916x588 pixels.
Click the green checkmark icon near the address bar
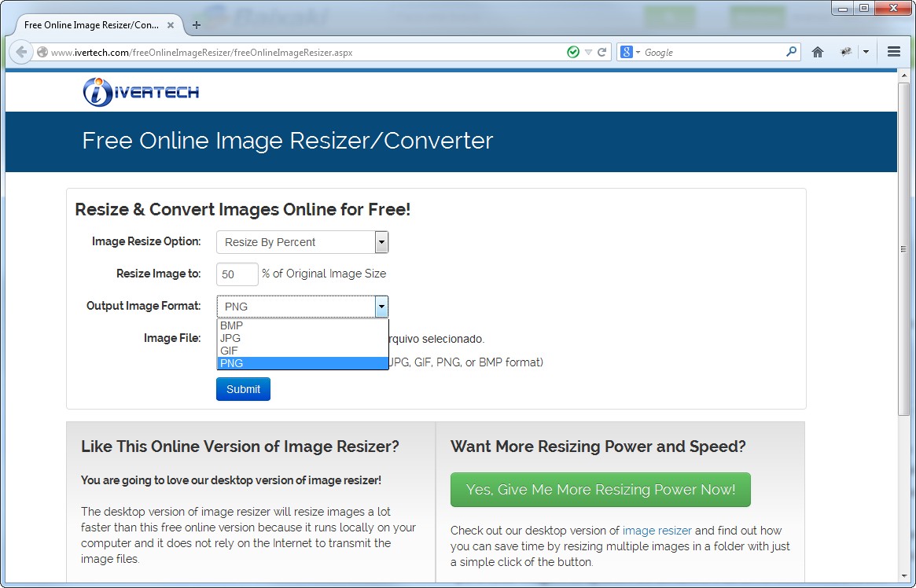coord(572,51)
